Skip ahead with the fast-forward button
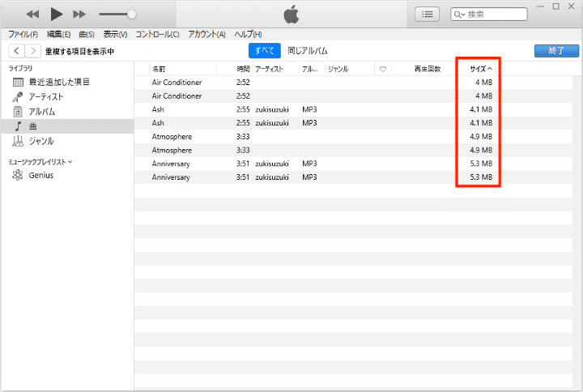 point(79,15)
